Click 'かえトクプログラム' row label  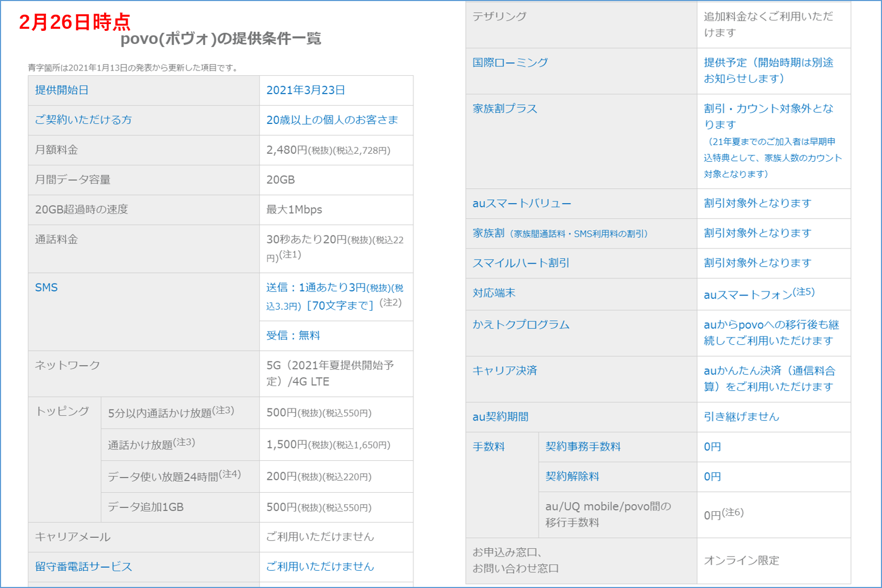pyautogui.click(x=521, y=325)
